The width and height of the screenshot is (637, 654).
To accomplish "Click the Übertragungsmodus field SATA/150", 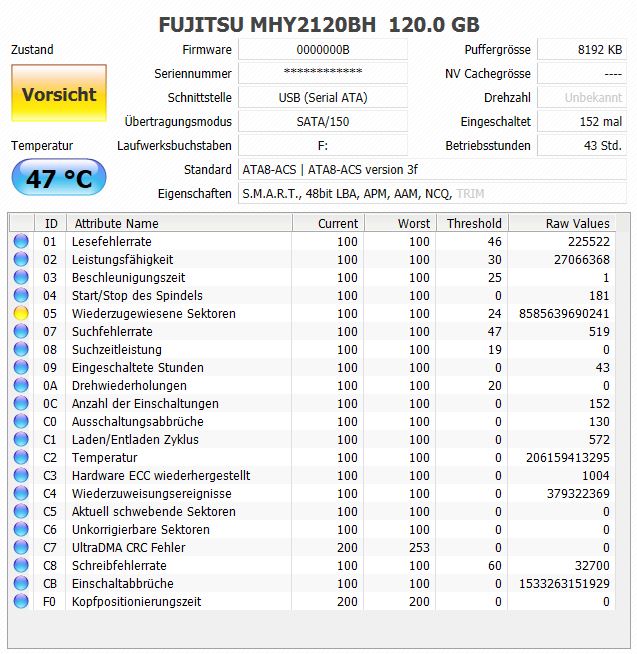I will (323, 121).
